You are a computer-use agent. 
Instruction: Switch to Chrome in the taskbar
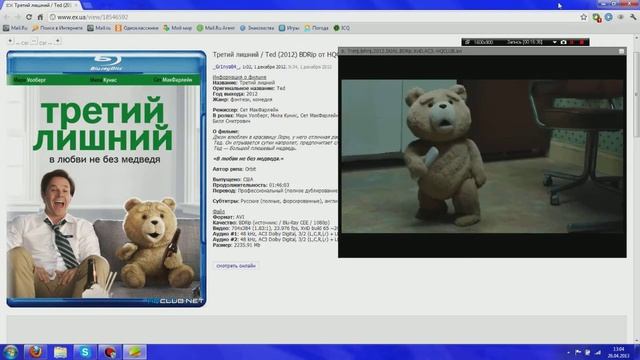pyautogui.click(x=110, y=352)
